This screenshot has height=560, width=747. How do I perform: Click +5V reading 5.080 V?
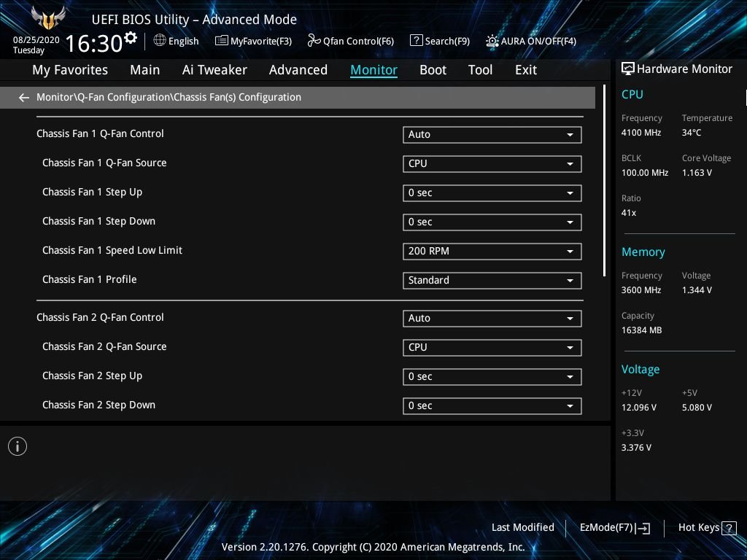pyautogui.click(x=697, y=408)
